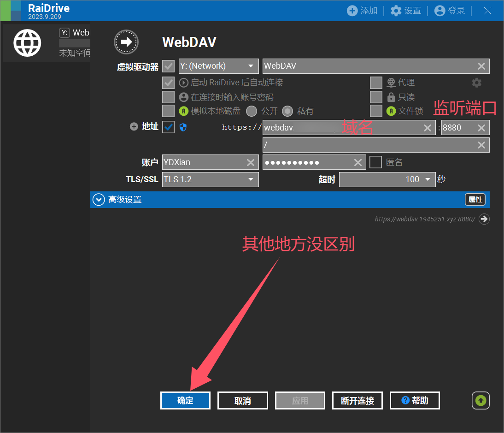The image size is (504, 433).
Task: Click the blue shield security icon
Action: (x=183, y=127)
